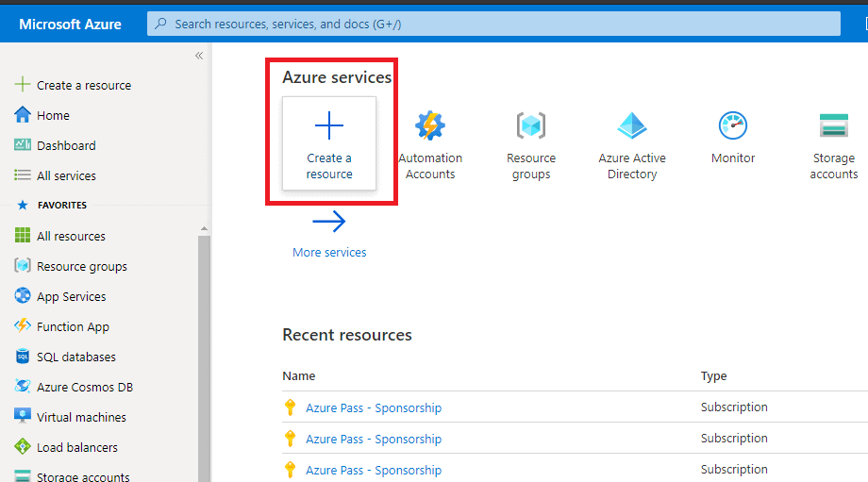Collapse the sidebar with double chevron
The width and height of the screenshot is (868, 482).
199,56
